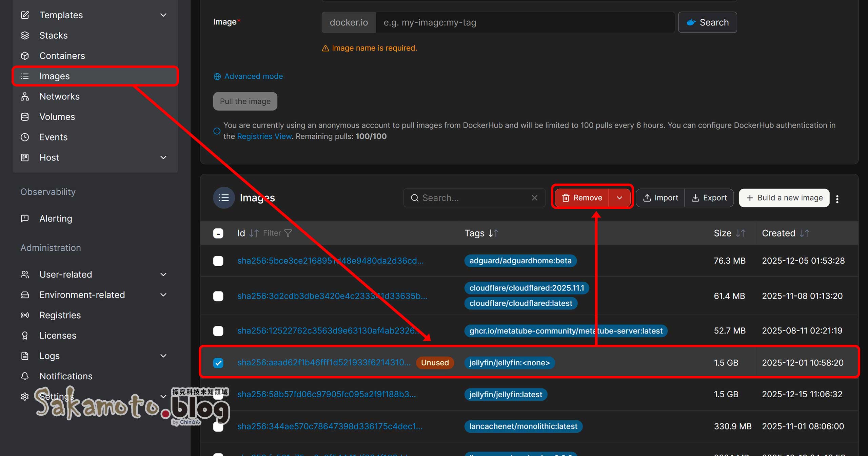Clear the images search with X icon
Image resolution: width=868 pixels, height=456 pixels.
click(534, 198)
